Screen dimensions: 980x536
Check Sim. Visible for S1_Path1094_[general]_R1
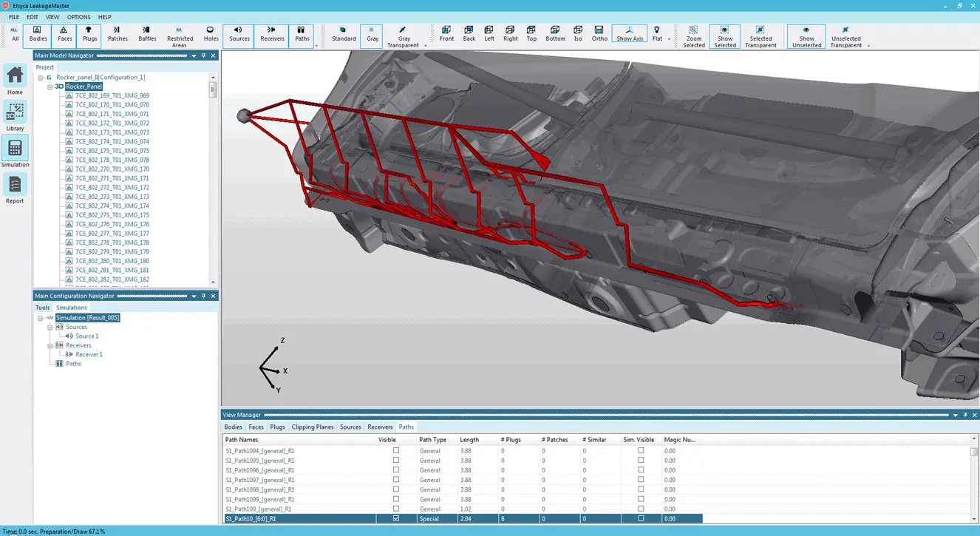pyautogui.click(x=641, y=450)
